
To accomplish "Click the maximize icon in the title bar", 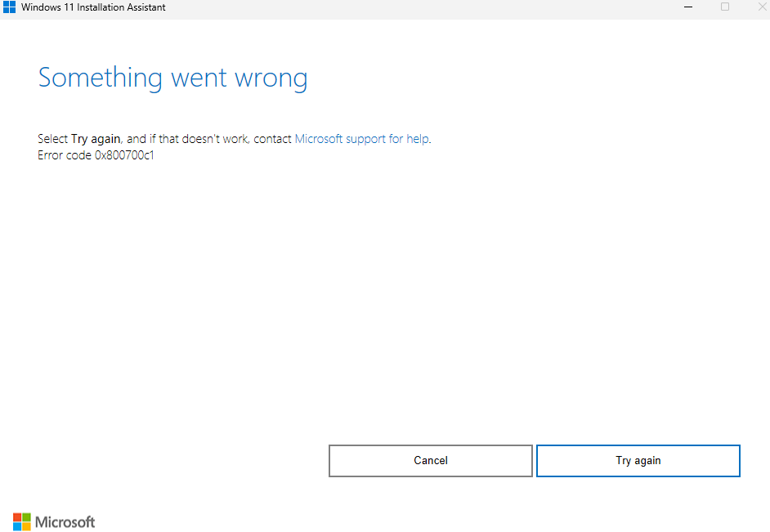I will tap(724, 7).
